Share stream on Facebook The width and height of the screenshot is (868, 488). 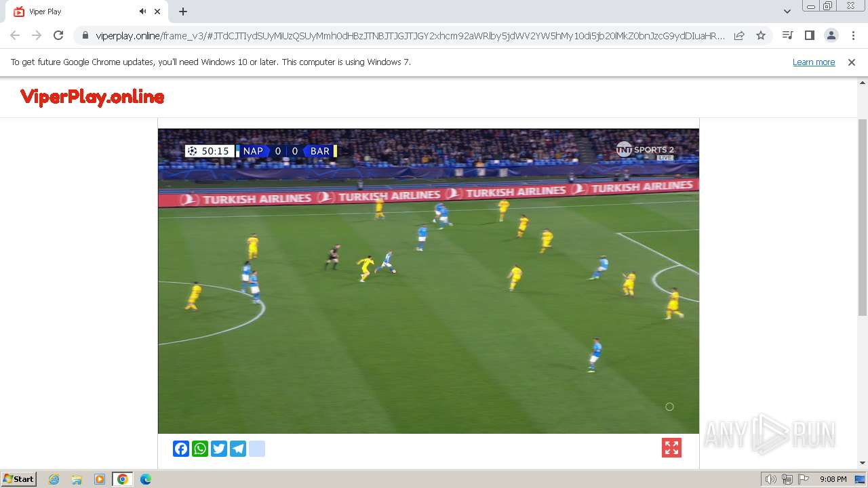pos(181,449)
